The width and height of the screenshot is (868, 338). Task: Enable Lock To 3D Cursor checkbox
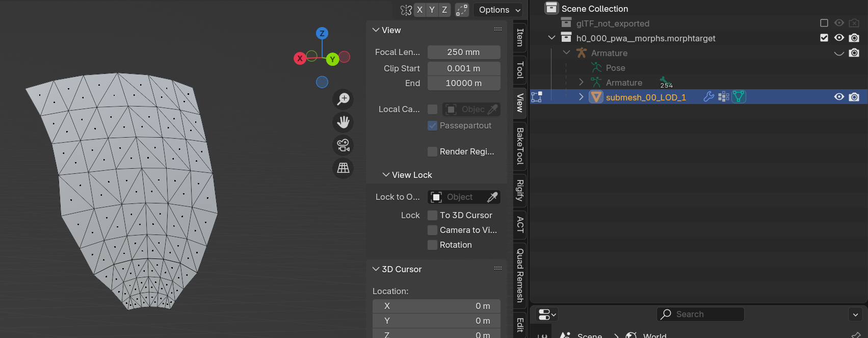coord(432,215)
